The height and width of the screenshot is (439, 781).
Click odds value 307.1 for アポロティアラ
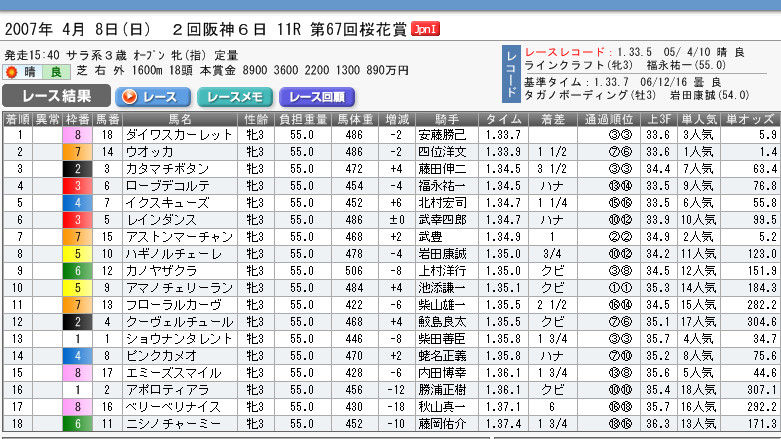[x=762, y=390]
